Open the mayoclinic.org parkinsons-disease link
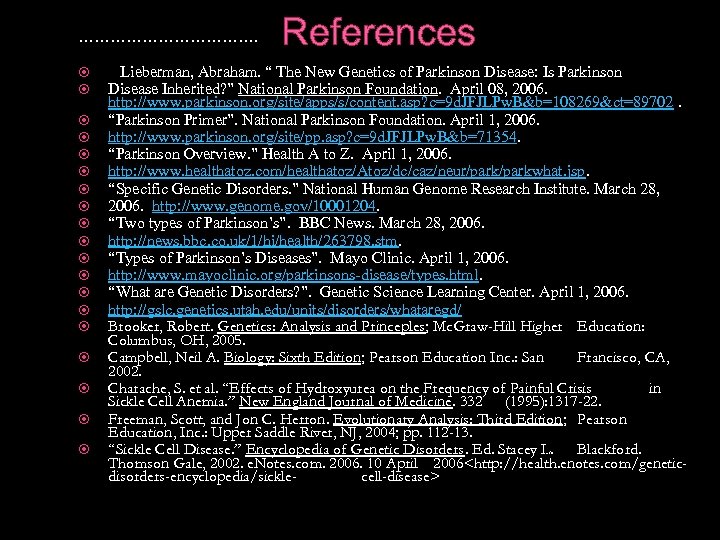 pyautogui.click(x=293, y=275)
